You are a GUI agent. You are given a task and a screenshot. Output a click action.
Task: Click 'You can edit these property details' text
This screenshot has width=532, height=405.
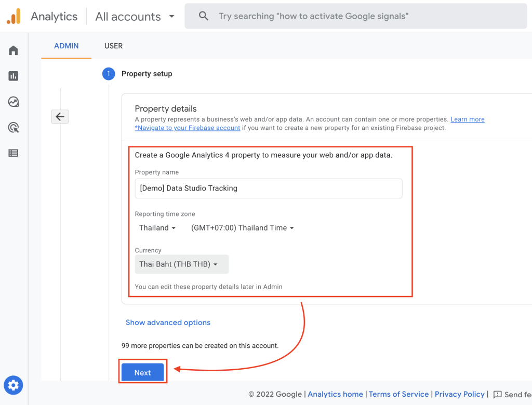click(x=208, y=287)
